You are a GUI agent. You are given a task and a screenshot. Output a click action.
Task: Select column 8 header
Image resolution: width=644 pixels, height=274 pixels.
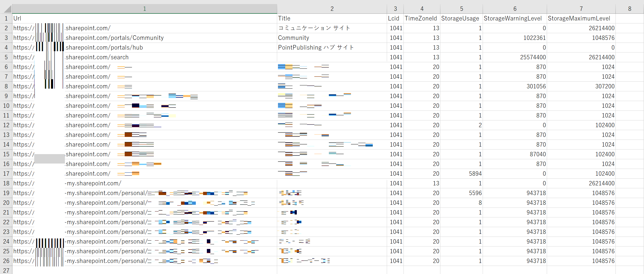tap(629, 9)
